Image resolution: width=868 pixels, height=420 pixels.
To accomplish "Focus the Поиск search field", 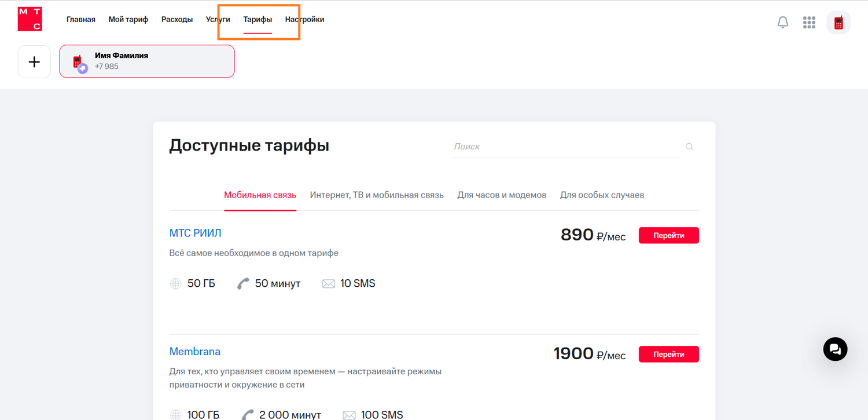I will (x=566, y=147).
